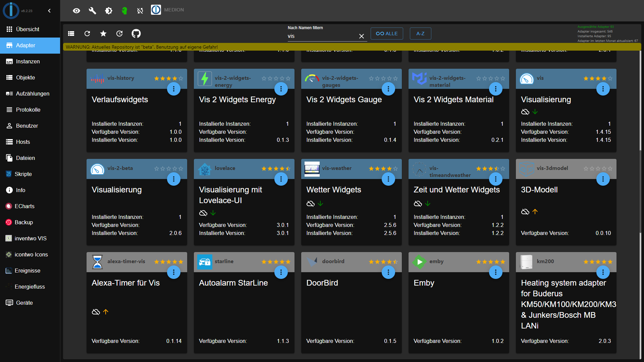Open emby card options menu

[x=496, y=272]
